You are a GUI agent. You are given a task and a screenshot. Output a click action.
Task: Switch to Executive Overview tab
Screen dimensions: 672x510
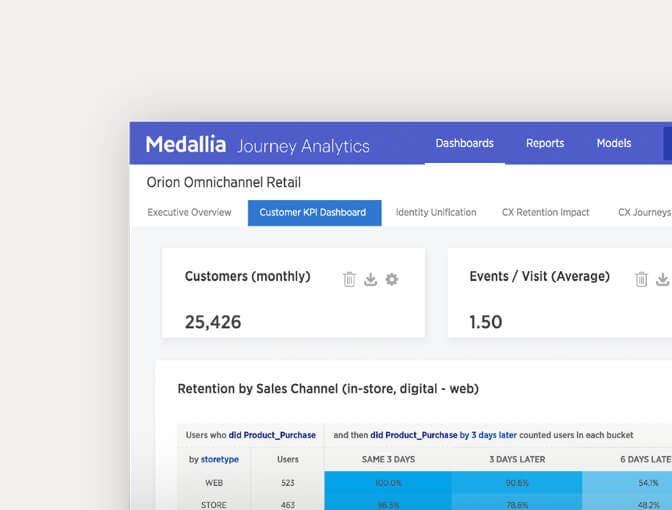189,213
